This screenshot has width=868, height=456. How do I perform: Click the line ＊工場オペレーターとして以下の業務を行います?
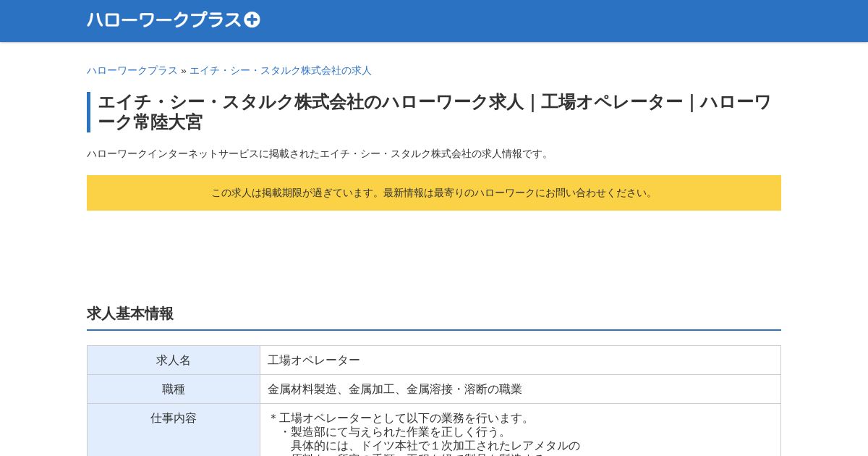click(x=401, y=418)
